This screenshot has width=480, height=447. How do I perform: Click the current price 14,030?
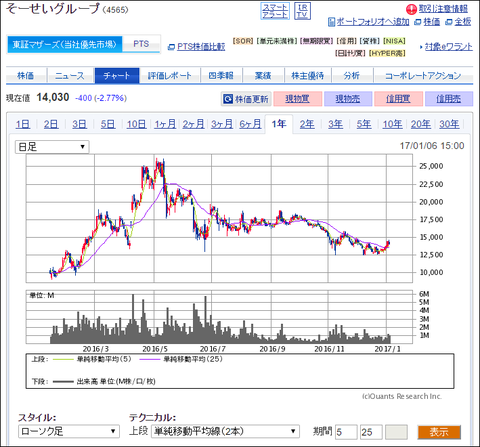click(53, 97)
